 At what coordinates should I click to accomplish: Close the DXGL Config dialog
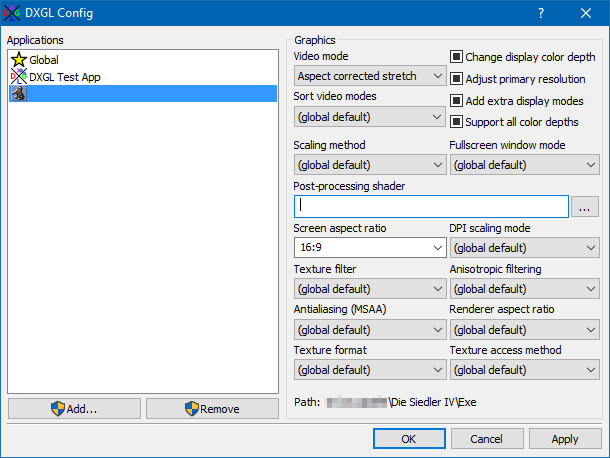586,13
